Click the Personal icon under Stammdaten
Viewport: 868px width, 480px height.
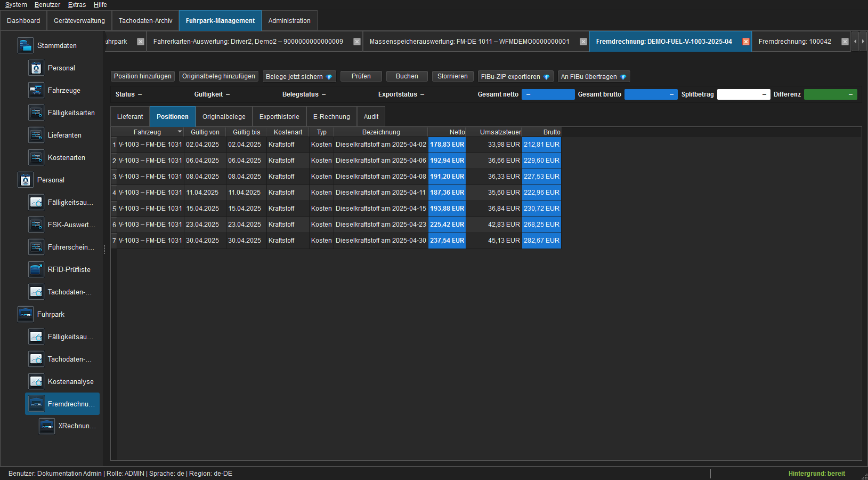(x=36, y=68)
